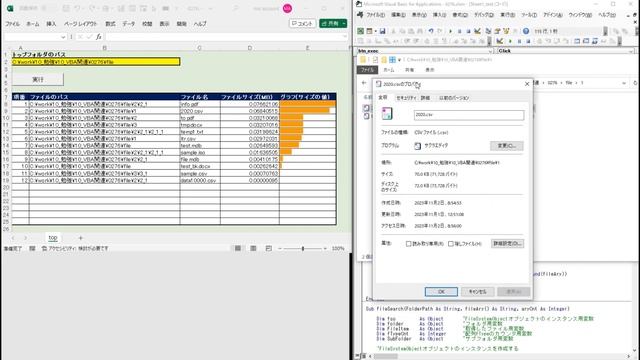Switch Excel to Normal view icon
640x360 pixels.
pyautogui.click(x=238, y=248)
